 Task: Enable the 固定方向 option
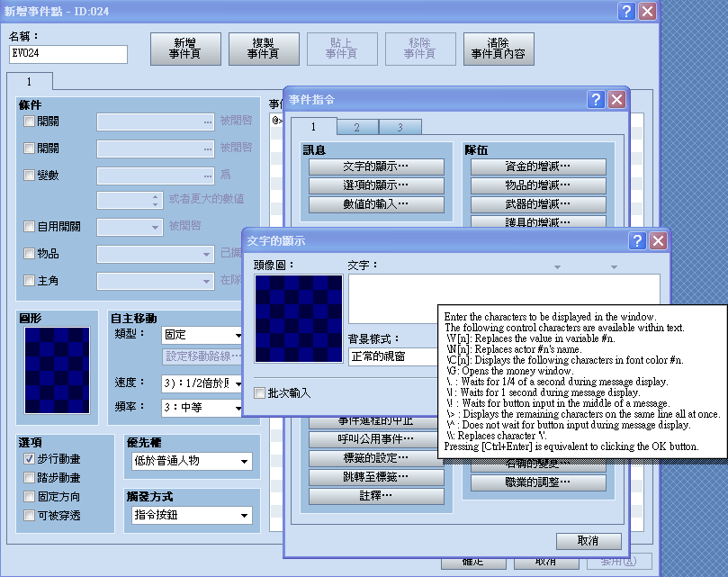tap(29, 497)
